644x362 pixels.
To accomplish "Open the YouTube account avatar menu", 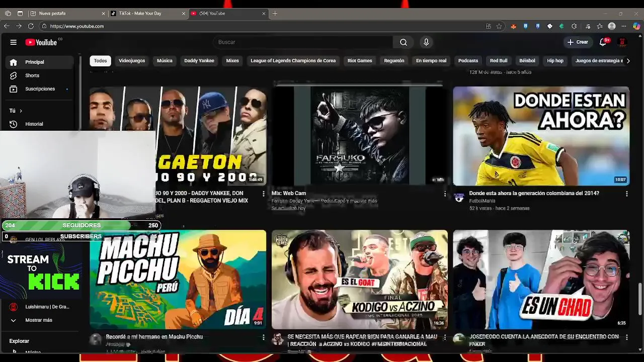I will pyautogui.click(x=622, y=42).
